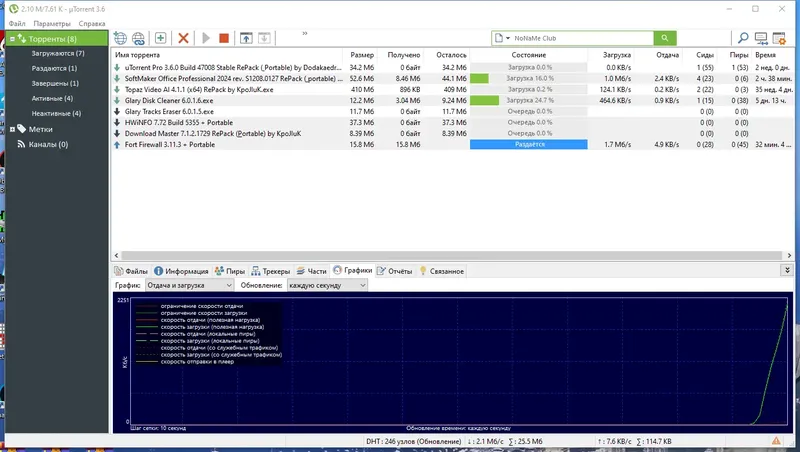Click the move up in queue icon
This screenshot has width=800, height=452.
[x=246, y=38]
